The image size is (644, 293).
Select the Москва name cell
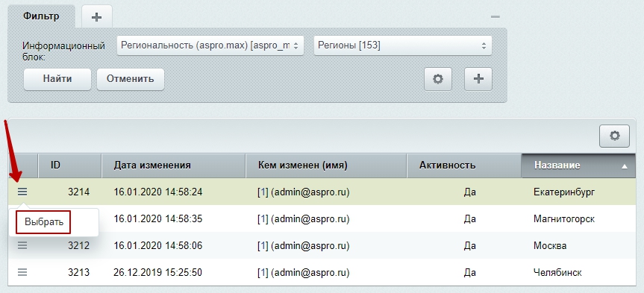point(550,246)
